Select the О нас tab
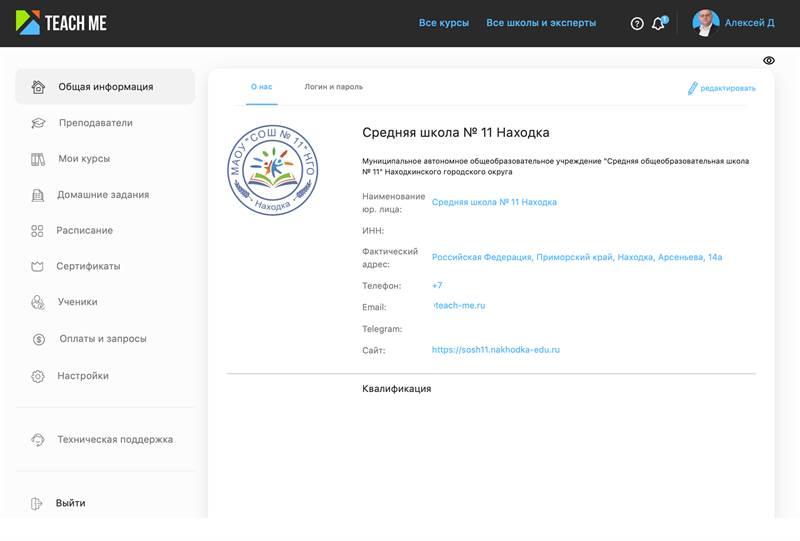Screen dimensions: 800x541 point(262,87)
